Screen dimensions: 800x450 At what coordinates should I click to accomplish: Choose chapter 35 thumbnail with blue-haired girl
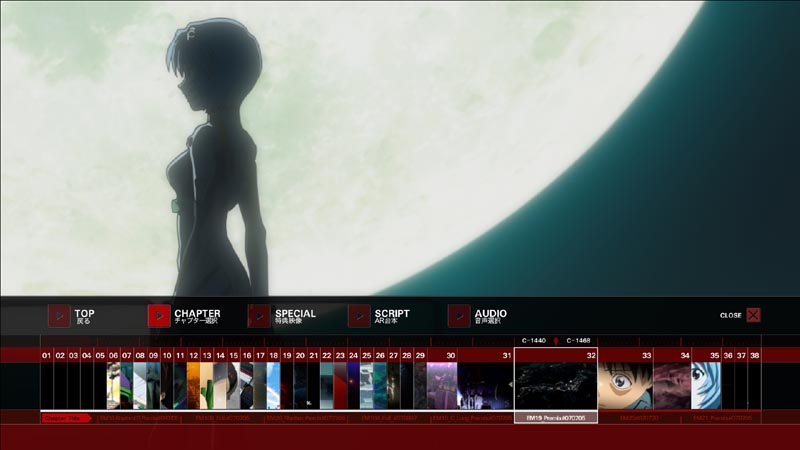[x=706, y=385]
